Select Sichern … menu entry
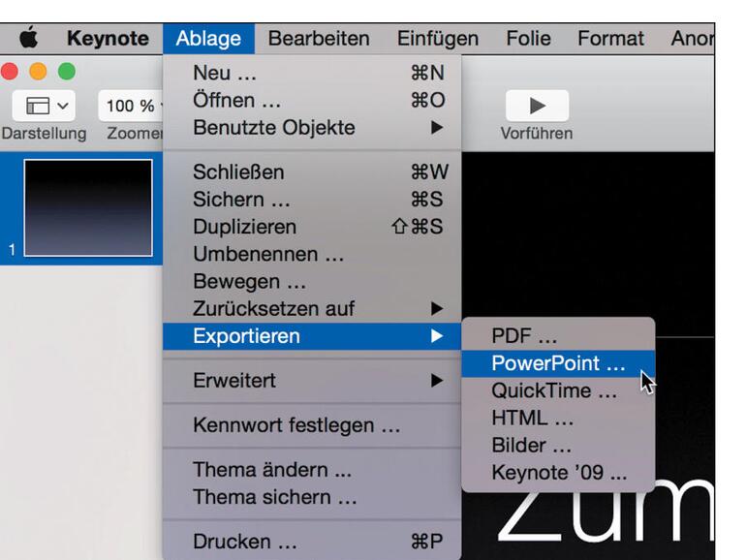This screenshot has height=560, width=746. (312, 200)
